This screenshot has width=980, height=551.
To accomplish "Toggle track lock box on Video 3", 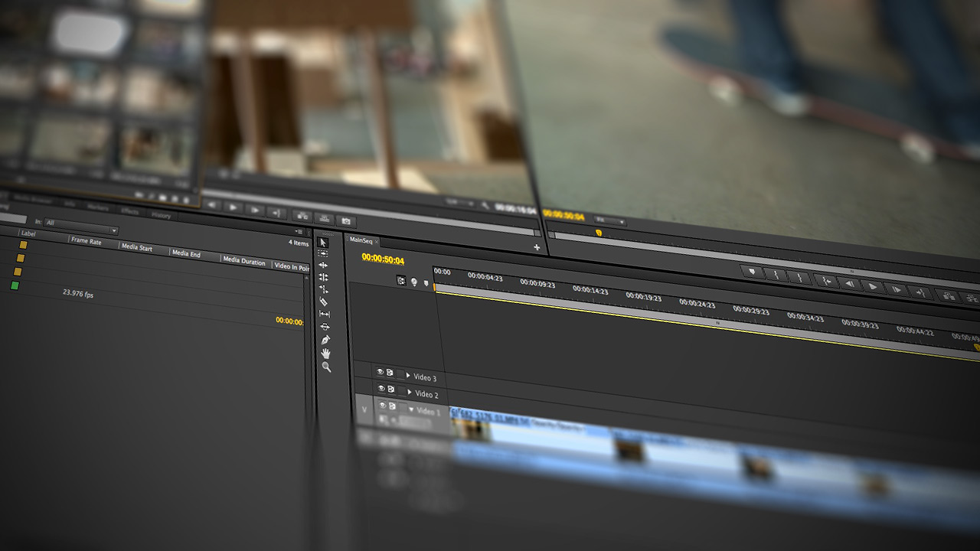I will pos(400,373).
